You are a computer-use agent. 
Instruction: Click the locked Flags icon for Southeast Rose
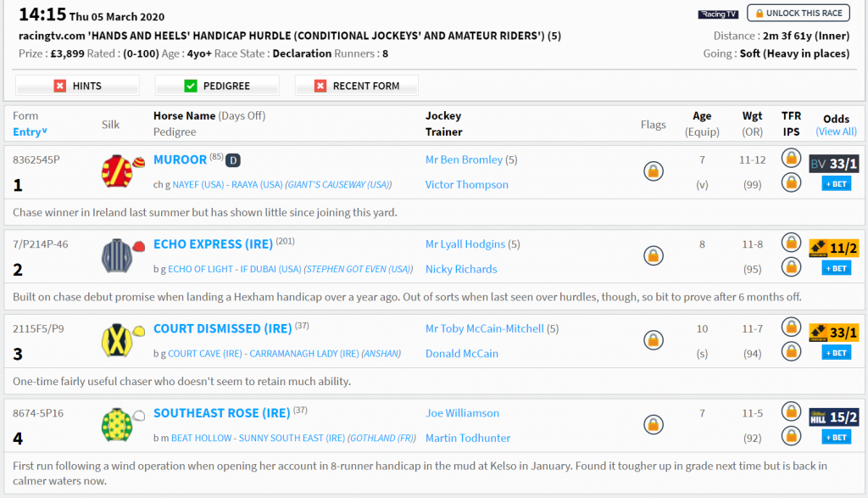[653, 425]
